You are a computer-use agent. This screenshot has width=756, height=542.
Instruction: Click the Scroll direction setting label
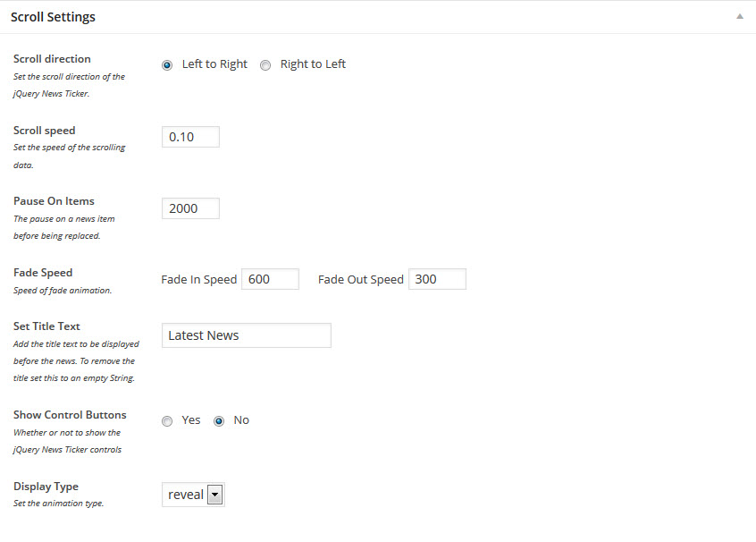tap(51, 59)
